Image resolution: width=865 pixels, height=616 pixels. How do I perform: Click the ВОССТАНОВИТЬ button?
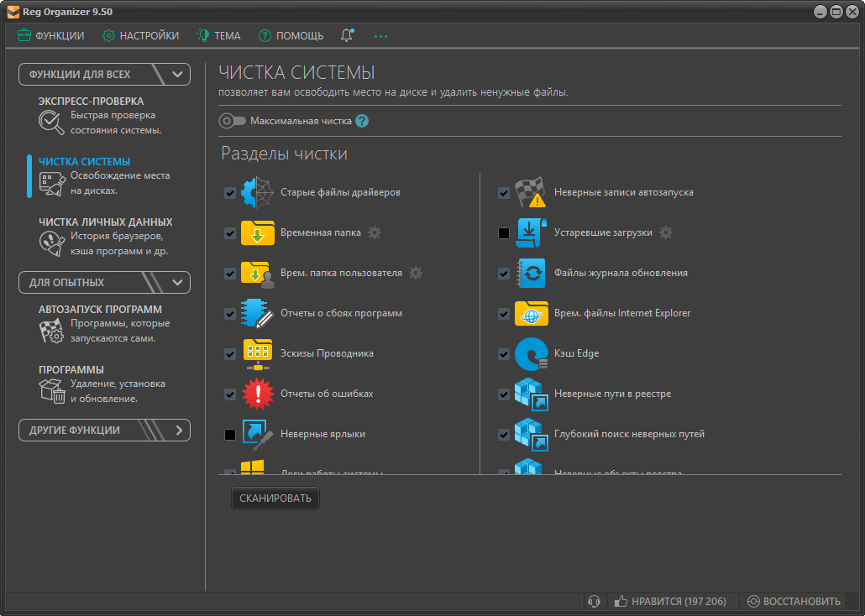click(x=794, y=601)
